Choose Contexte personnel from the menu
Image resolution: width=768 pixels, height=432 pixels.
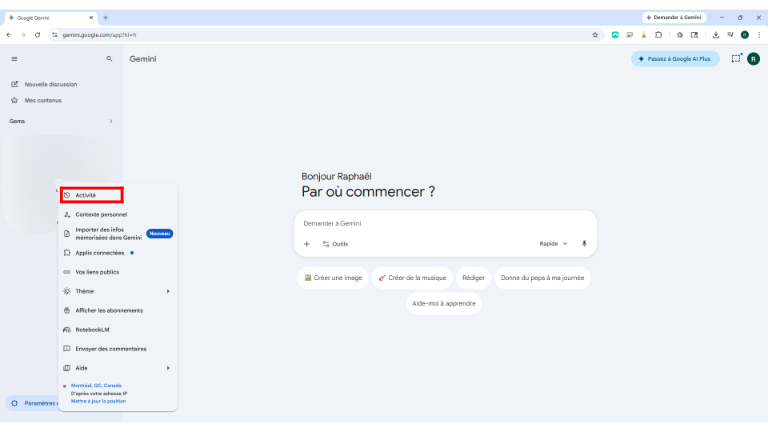click(100, 214)
